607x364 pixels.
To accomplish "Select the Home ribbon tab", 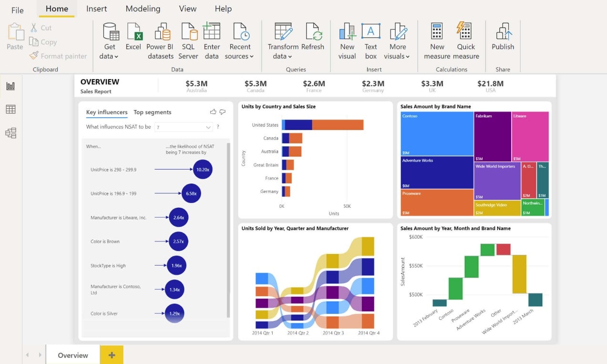I will click(57, 9).
